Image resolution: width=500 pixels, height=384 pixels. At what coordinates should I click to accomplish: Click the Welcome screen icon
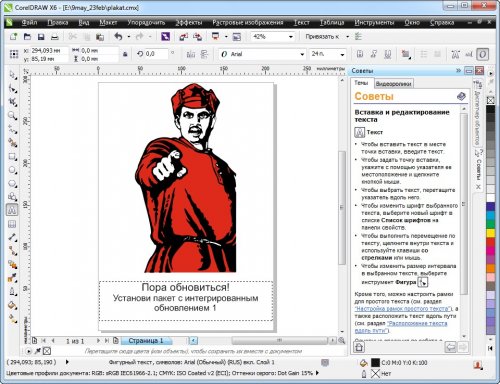pyautogui.click(x=236, y=37)
